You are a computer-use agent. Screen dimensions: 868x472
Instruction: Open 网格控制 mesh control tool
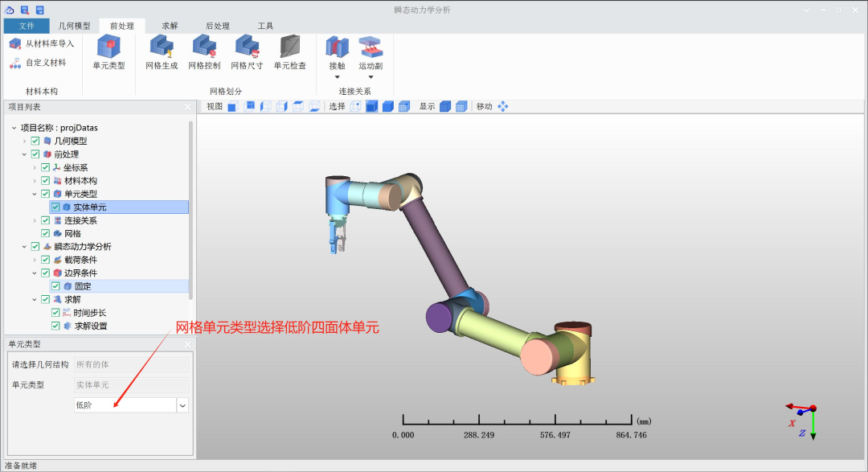point(204,52)
